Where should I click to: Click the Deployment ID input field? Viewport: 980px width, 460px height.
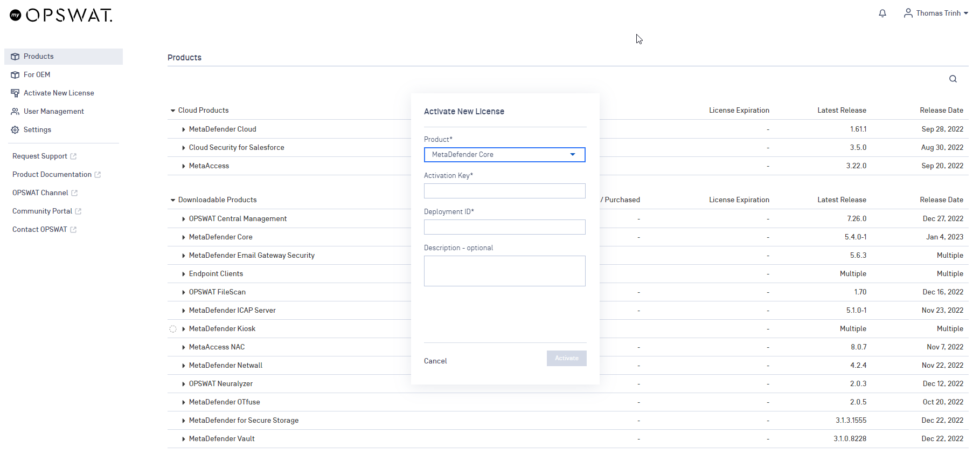pyautogui.click(x=504, y=227)
